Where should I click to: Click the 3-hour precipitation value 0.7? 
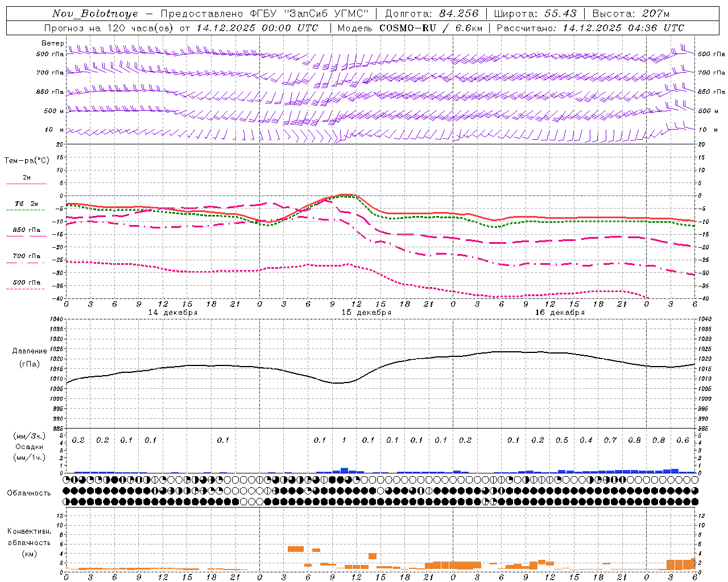[610, 440]
